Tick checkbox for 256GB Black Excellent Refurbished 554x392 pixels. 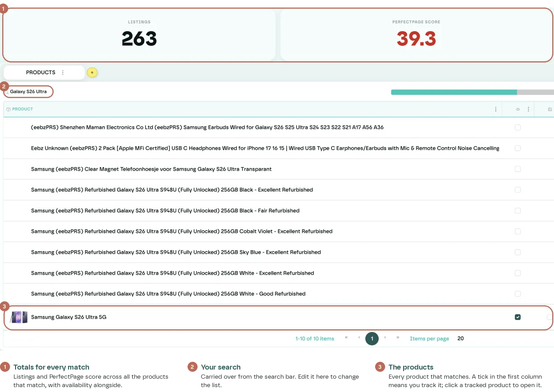point(518,190)
